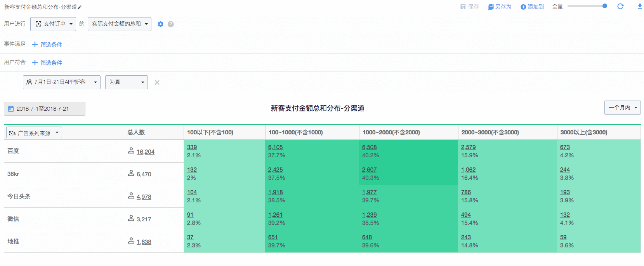
Task: Click value 91 in 微信 row
Action: pos(190,215)
